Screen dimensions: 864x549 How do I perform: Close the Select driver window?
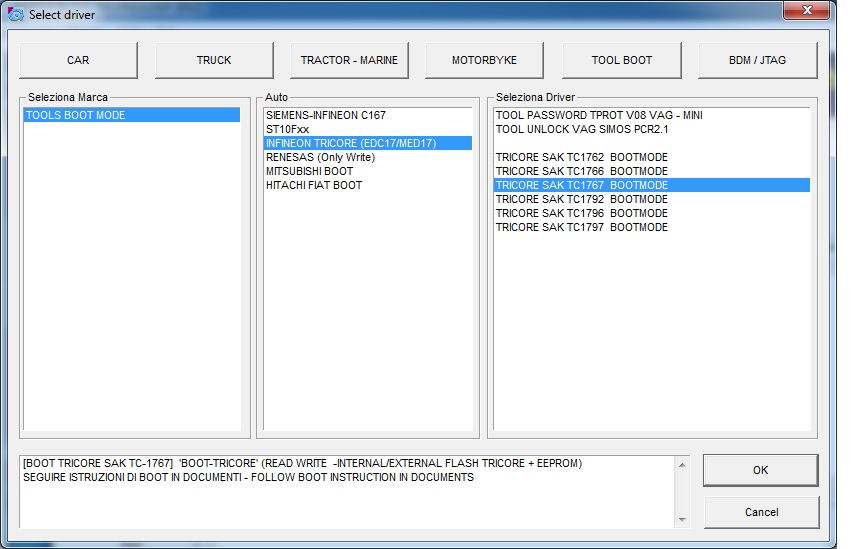[806, 10]
